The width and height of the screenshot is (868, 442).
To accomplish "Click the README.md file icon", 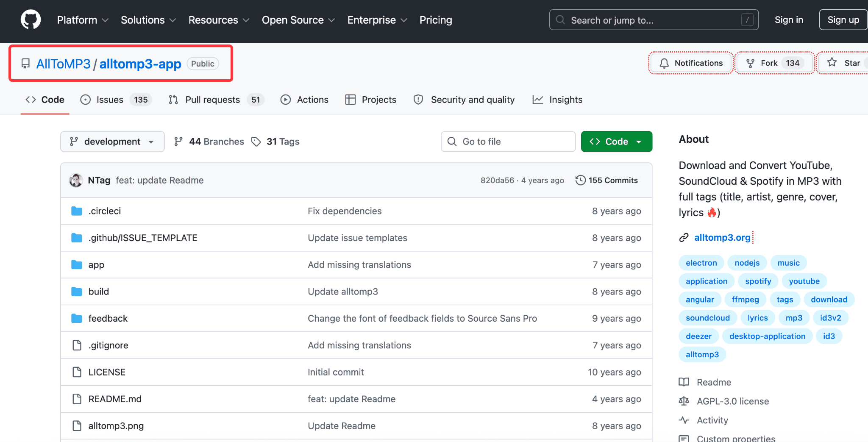I will (77, 399).
